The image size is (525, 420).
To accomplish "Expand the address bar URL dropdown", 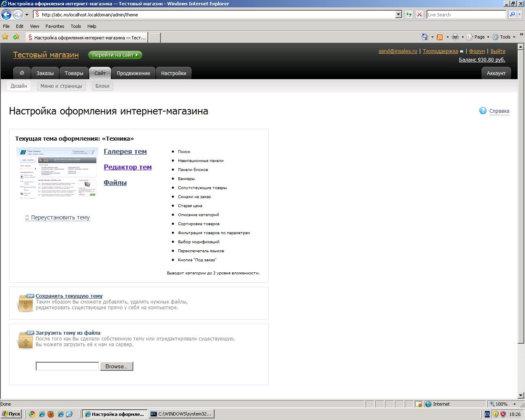I will tap(398, 14).
